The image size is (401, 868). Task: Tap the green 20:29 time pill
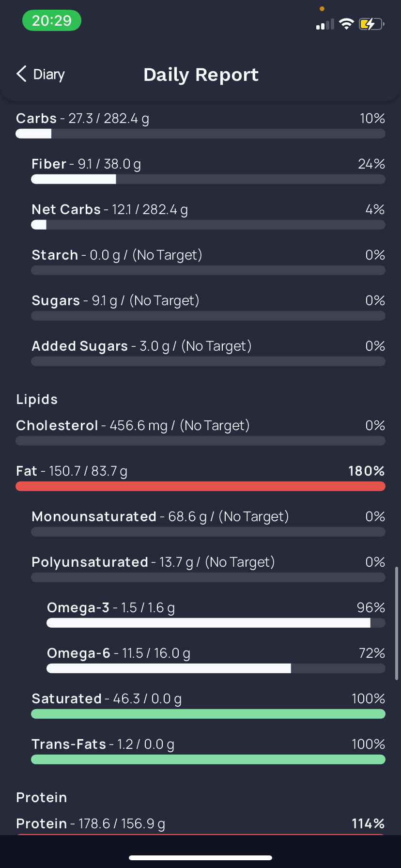[52, 21]
